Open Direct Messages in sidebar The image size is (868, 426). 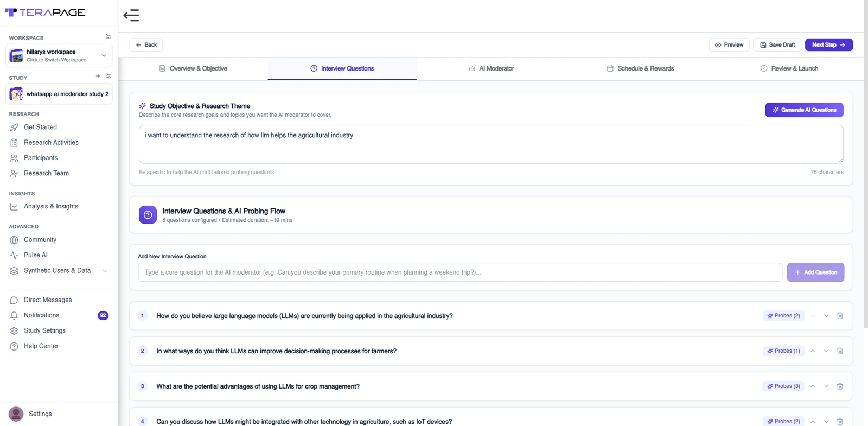tap(48, 300)
